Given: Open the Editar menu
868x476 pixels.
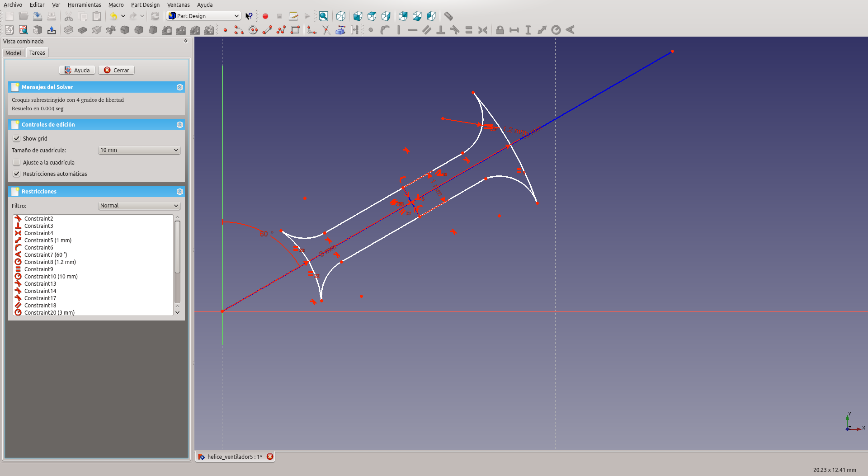Looking at the screenshot, I should (x=37, y=5).
